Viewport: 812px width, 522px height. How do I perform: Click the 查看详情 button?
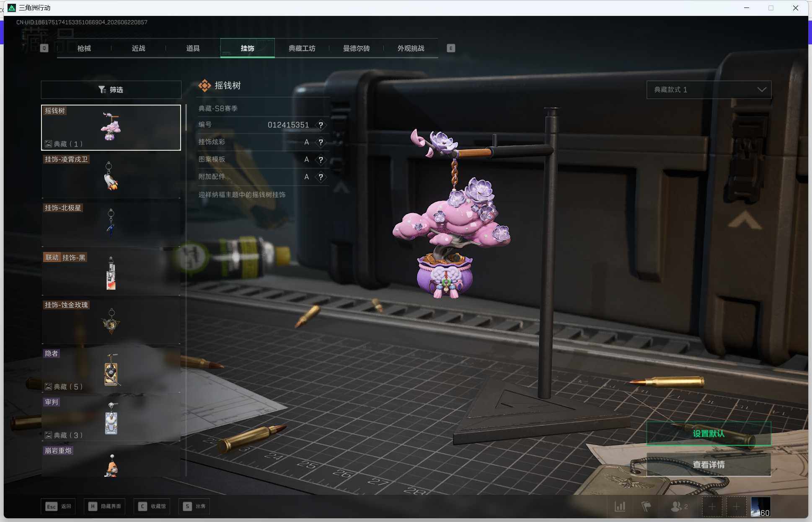click(709, 465)
